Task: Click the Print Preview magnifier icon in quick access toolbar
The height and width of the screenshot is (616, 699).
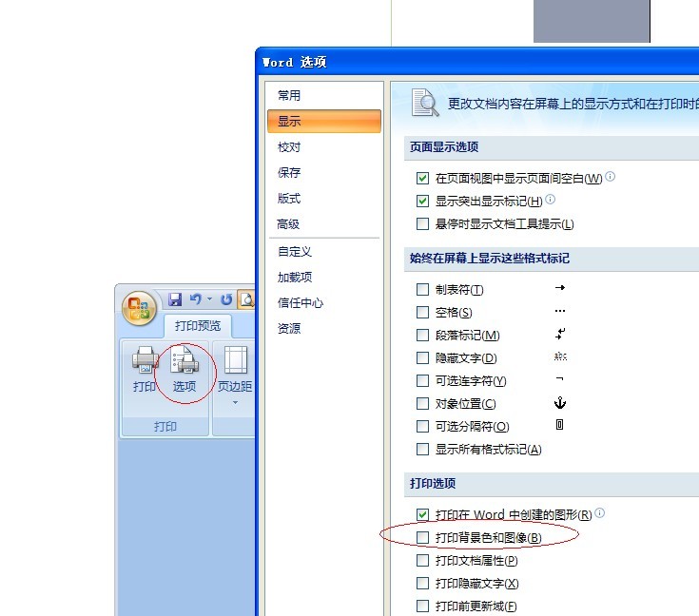Action: (x=246, y=299)
